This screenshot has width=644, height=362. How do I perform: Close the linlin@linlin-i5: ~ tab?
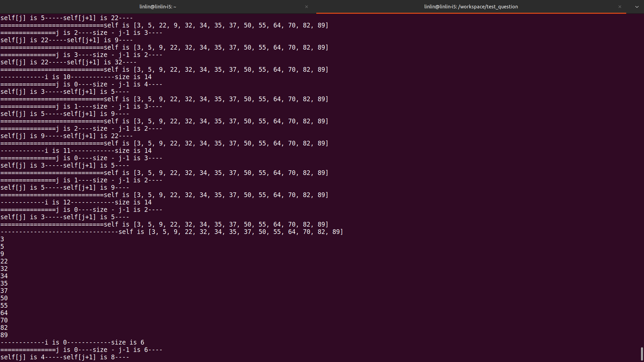pos(306,7)
